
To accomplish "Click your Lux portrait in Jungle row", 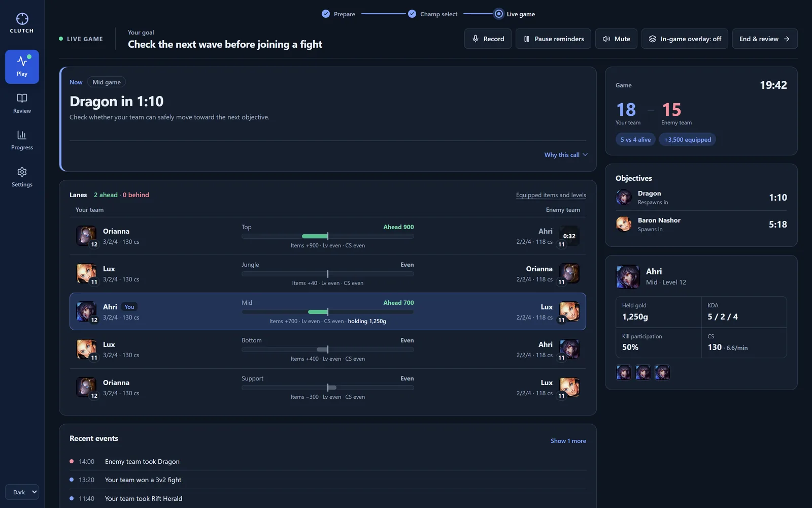I will coord(86,273).
